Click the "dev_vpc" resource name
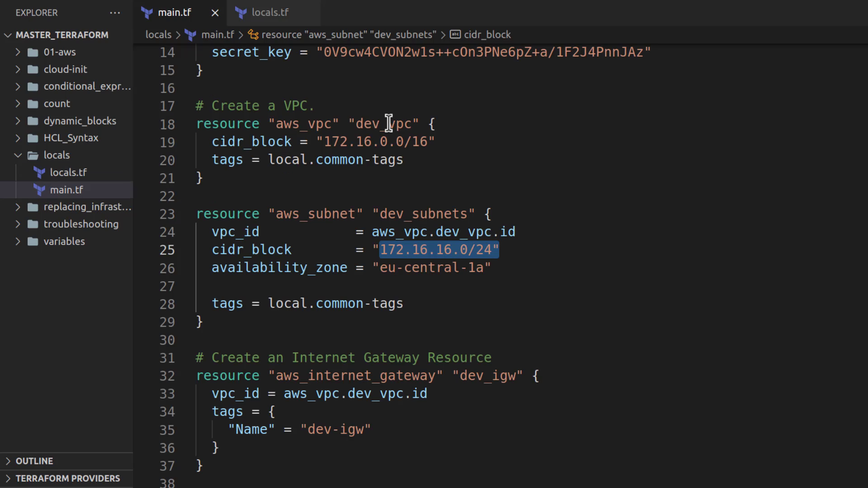The width and height of the screenshot is (868, 488). pyautogui.click(x=383, y=124)
